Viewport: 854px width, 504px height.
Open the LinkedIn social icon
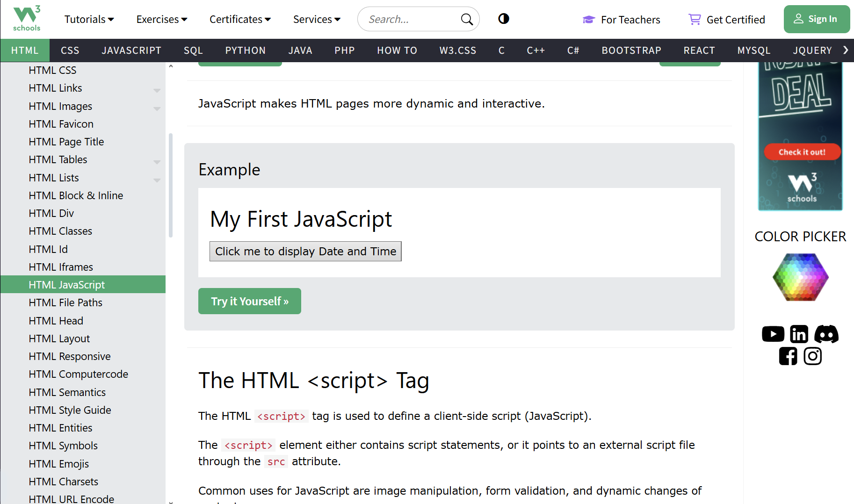799,334
